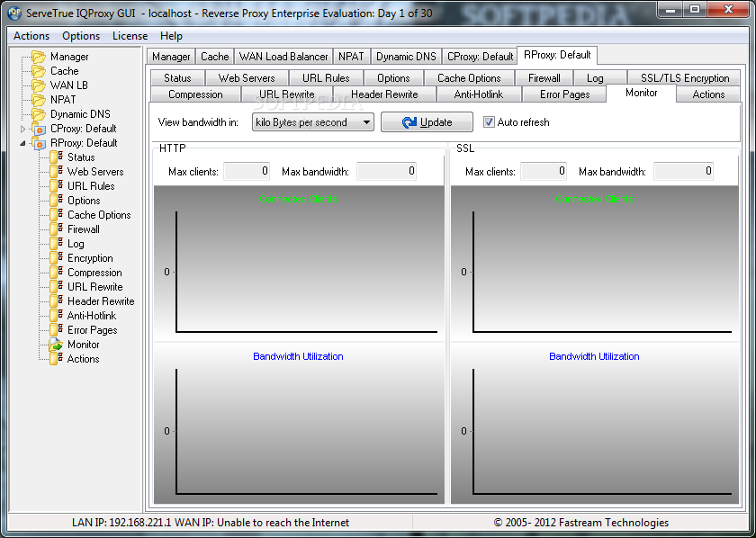Screen dimensions: 756x538
Task: Open the Cache Options tab
Action: 469,78
